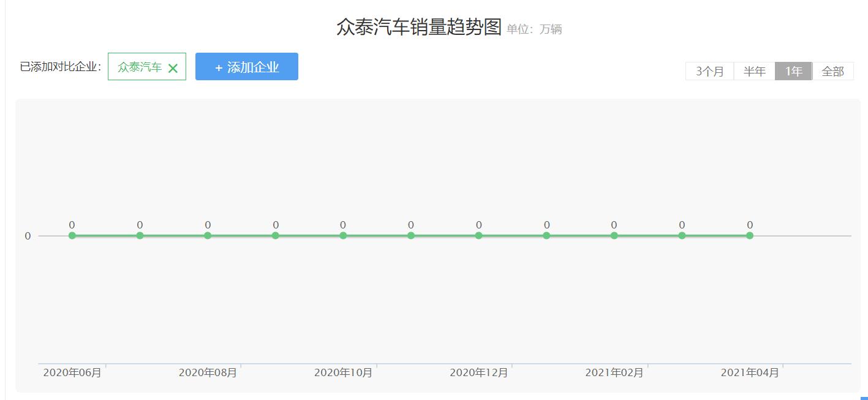Viewport: 868px width, 400px height.
Task: Click the zero label on the y-axis
Action: pyautogui.click(x=26, y=235)
